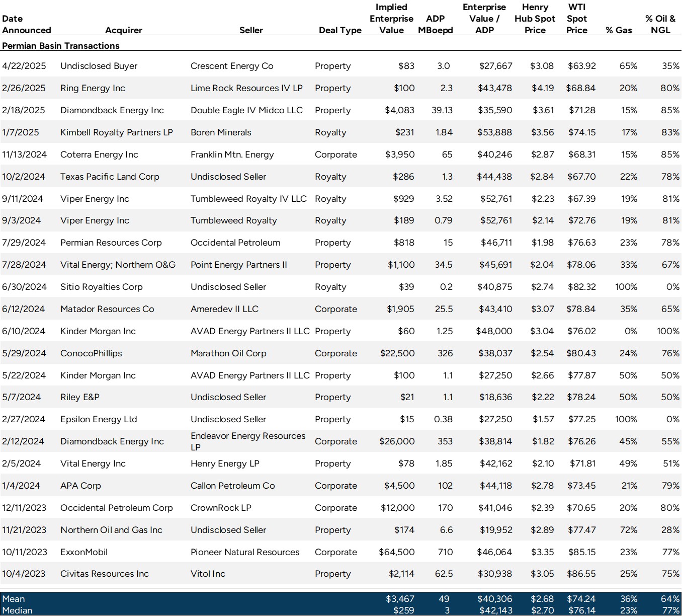Click 'Ring Energy Inc' acquirer cell
The width and height of the screenshot is (682, 616).
93,88
